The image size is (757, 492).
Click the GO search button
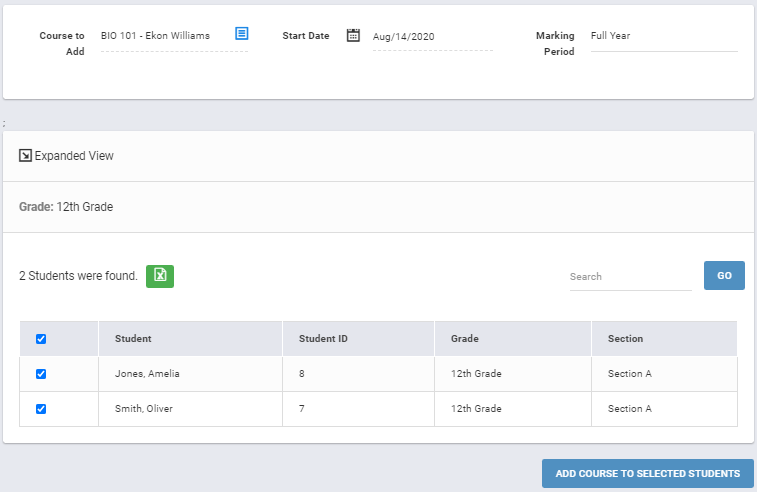(x=724, y=276)
